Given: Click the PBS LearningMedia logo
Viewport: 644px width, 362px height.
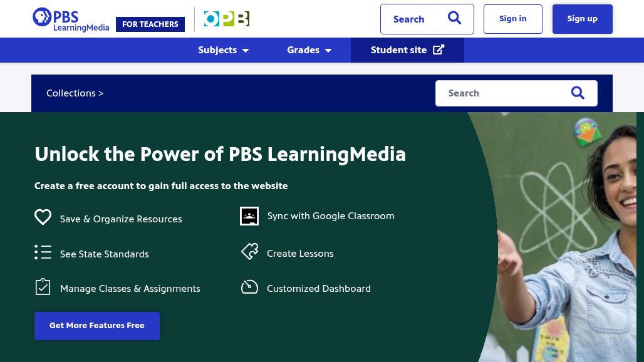Looking at the screenshot, I should point(70,19).
